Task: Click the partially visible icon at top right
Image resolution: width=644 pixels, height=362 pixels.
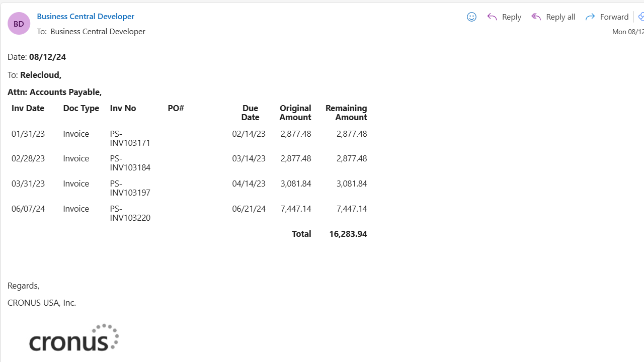Action: [641, 17]
